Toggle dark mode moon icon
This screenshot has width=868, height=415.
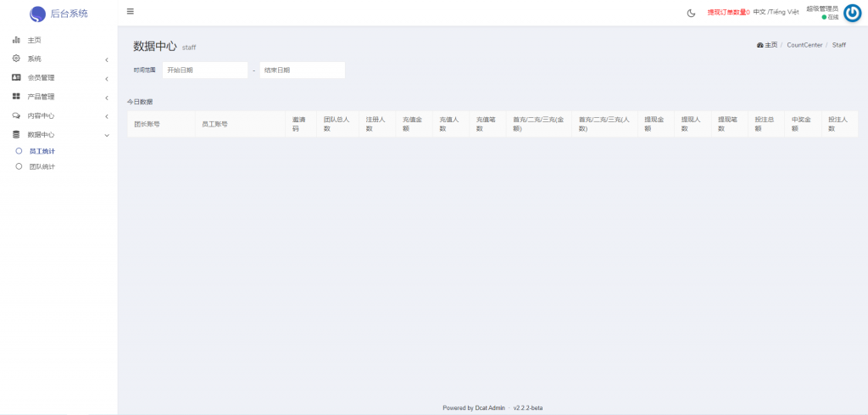[x=691, y=13]
